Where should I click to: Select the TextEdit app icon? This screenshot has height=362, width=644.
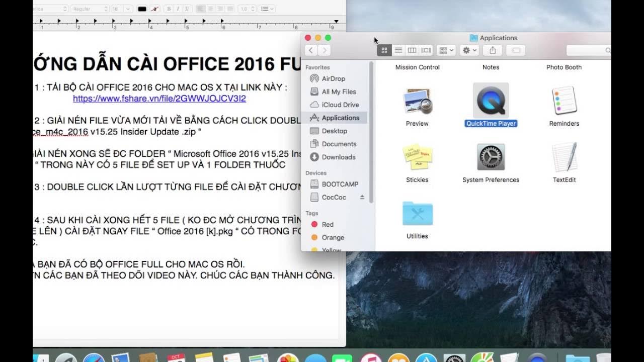pyautogui.click(x=564, y=157)
